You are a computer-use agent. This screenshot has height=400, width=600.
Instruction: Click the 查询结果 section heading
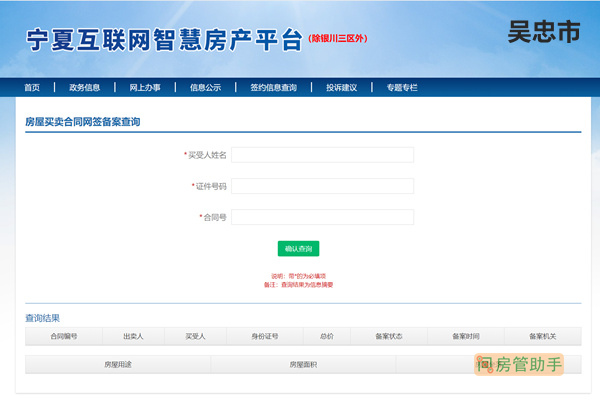42,318
